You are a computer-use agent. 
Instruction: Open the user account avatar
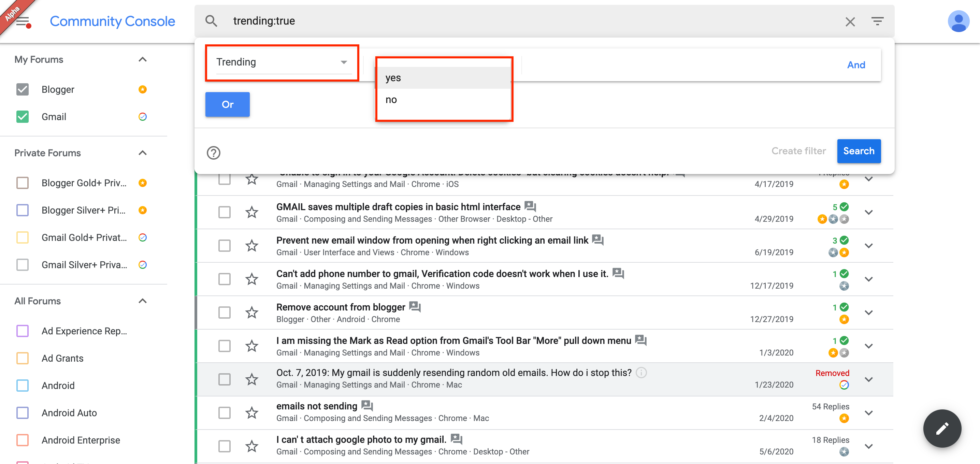[958, 22]
